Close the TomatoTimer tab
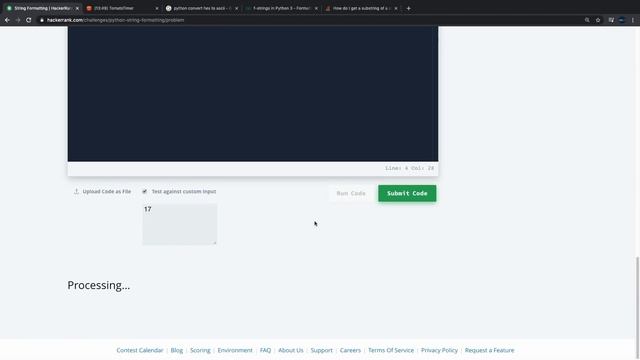Image resolution: width=640 pixels, height=360 pixels. (x=157, y=8)
